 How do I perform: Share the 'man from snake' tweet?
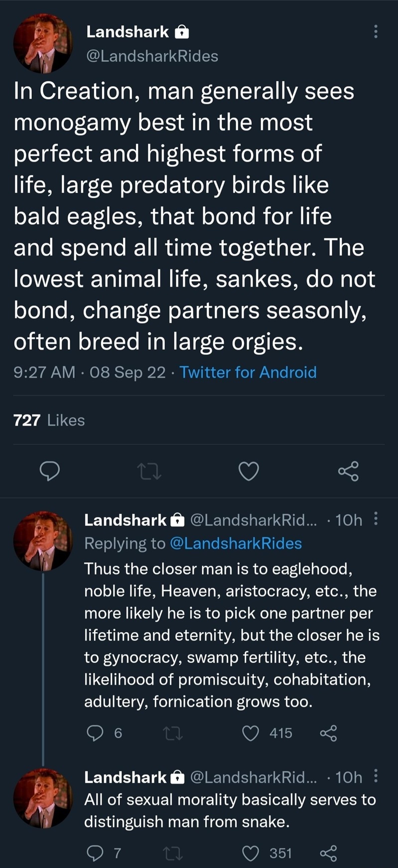pos(328,854)
